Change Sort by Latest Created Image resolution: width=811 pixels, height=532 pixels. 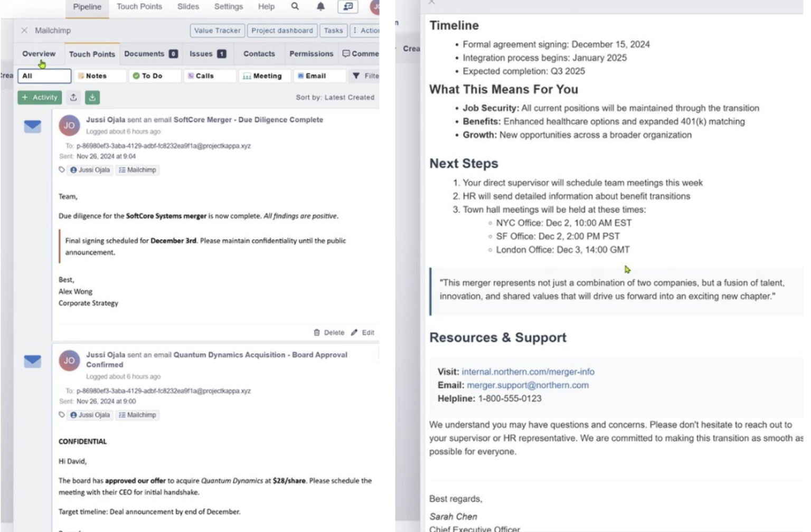click(x=335, y=98)
